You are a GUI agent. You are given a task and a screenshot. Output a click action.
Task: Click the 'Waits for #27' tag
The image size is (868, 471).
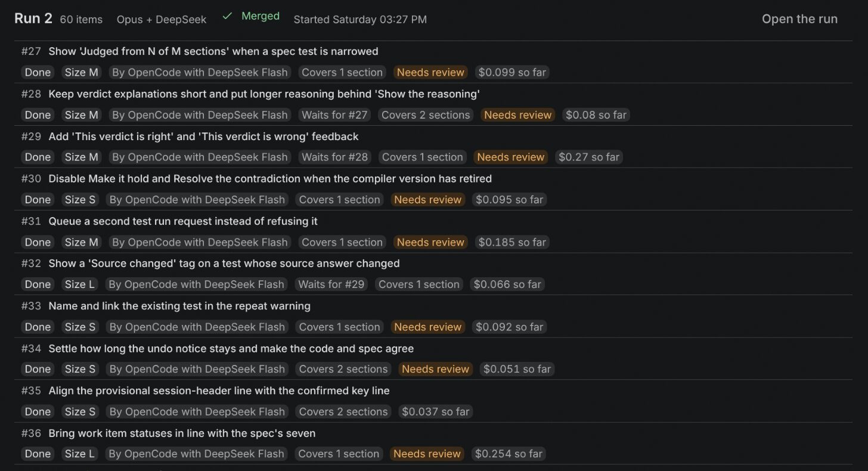(334, 114)
